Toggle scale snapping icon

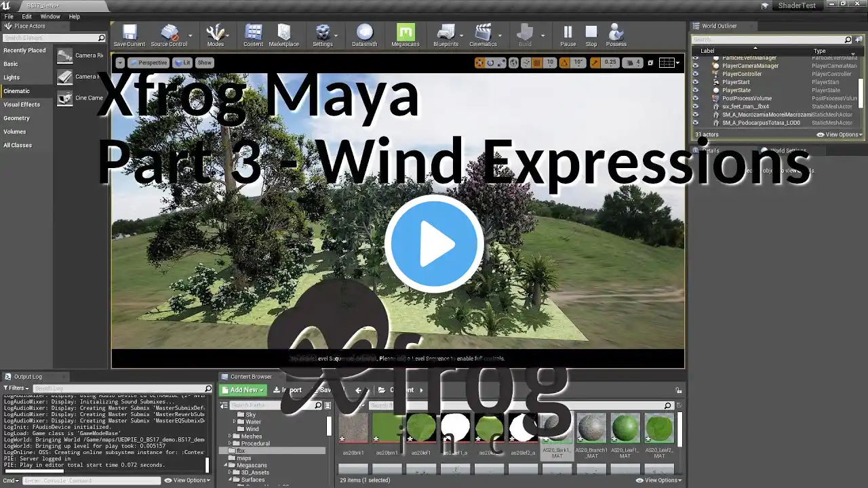[x=595, y=62]
